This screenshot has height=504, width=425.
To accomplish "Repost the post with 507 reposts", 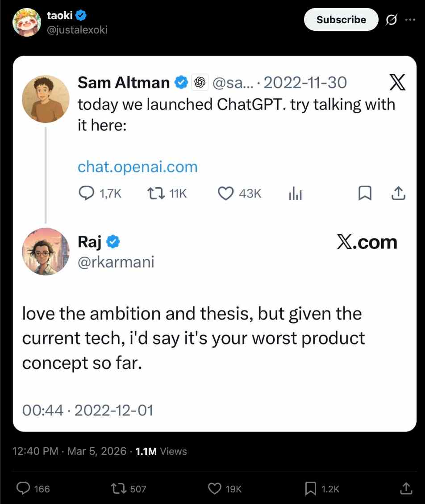I will (x=120, y=489).
